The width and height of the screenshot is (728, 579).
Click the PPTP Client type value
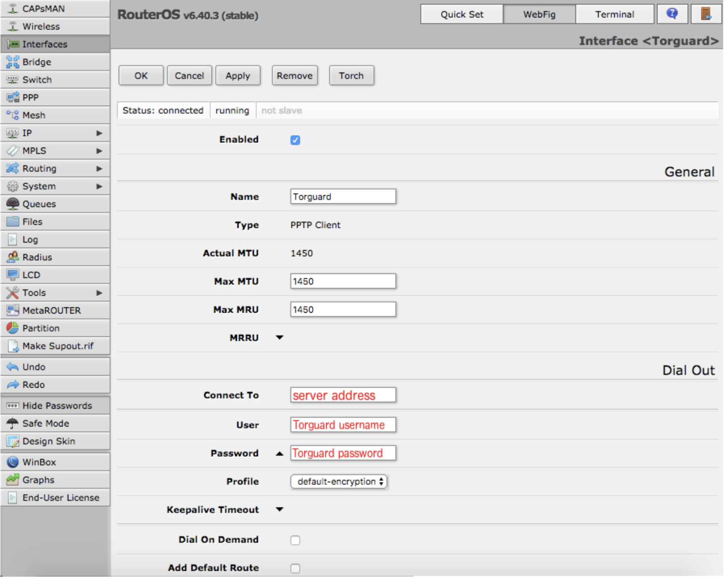(315, 225)
